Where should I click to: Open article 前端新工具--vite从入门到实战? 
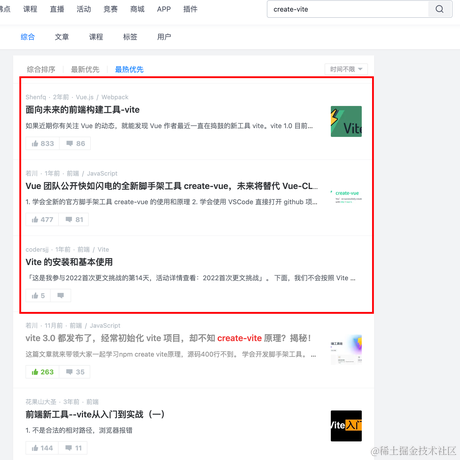(x=95, y=414)
